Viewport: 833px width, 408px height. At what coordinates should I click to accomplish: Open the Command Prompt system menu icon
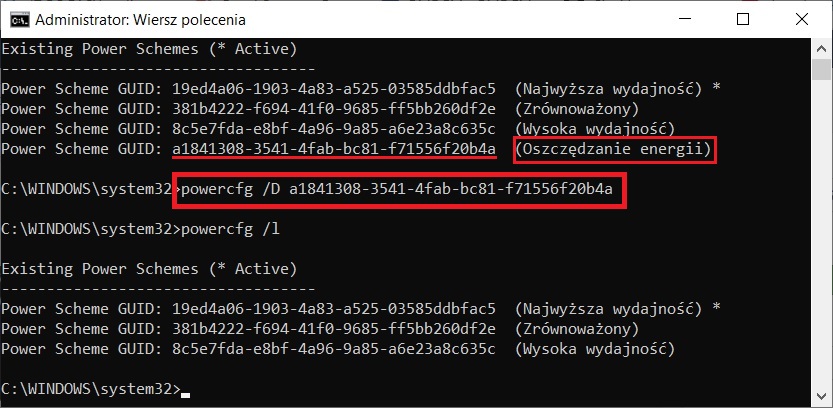(x=17, y=18)
